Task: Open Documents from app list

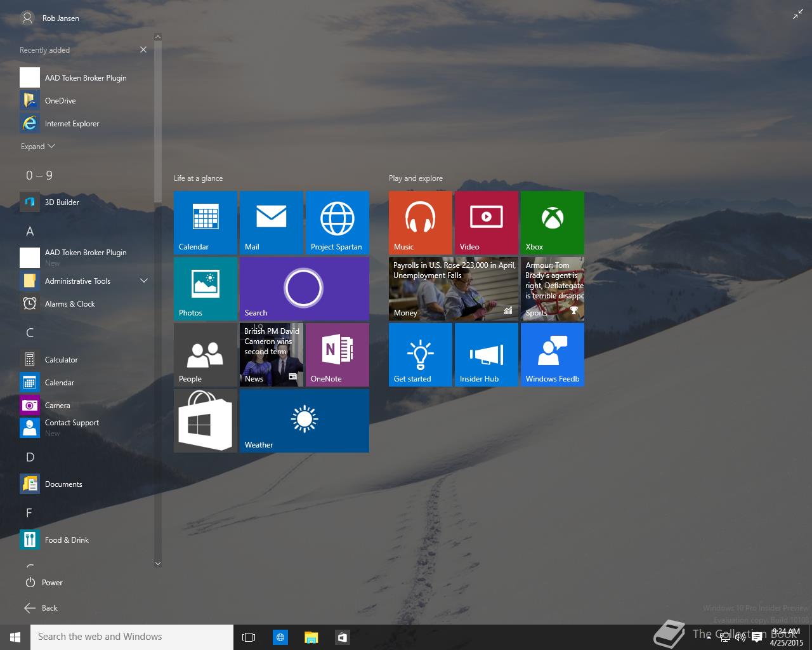Action: (86, 484)
